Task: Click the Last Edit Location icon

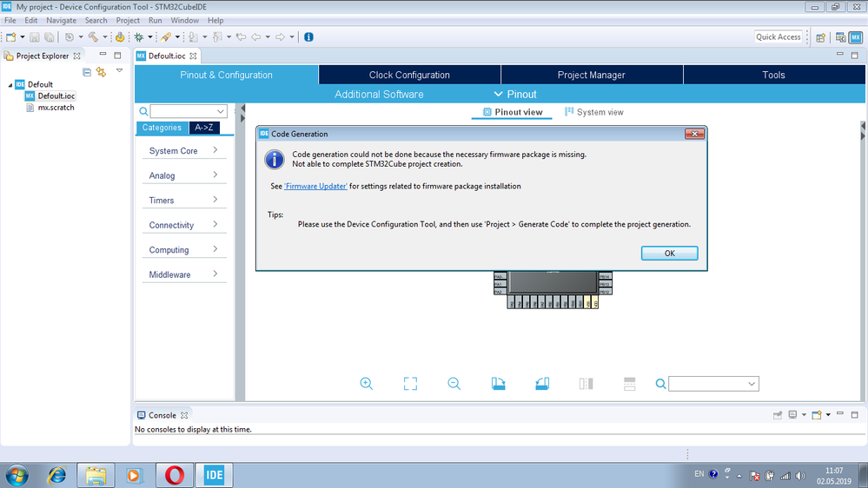Action: pyautogui.click(x=241, y=37)
